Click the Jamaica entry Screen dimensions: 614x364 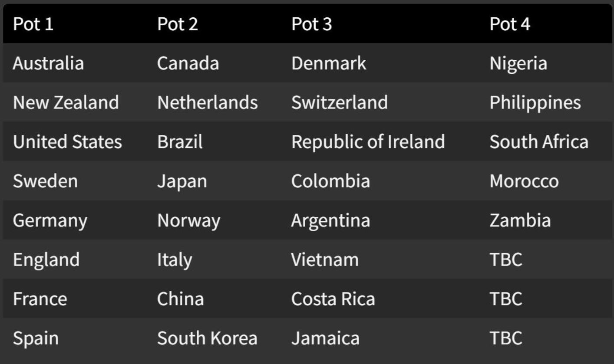point(325,338)
